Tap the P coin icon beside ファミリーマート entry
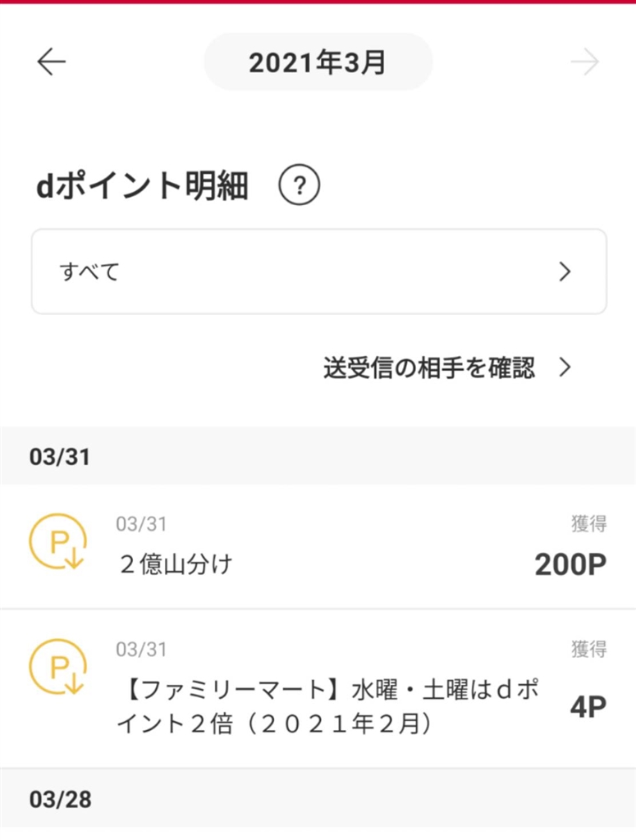Viewport: 636px width, 840px height. [x=56, y=669]
